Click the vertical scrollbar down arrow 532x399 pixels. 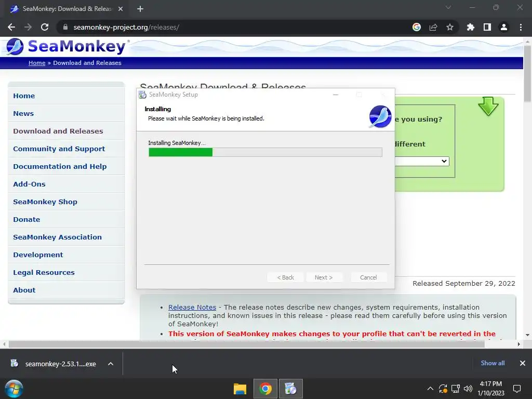coord(527,335)
